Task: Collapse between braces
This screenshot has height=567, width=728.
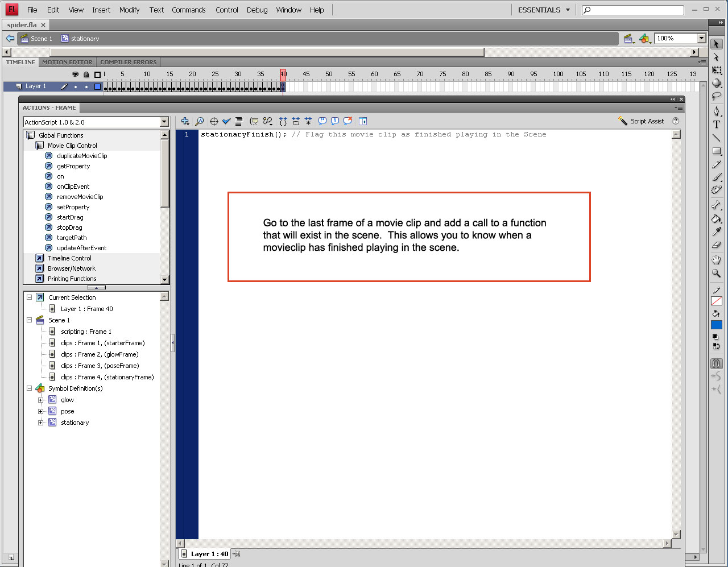Action: [283, 121]
